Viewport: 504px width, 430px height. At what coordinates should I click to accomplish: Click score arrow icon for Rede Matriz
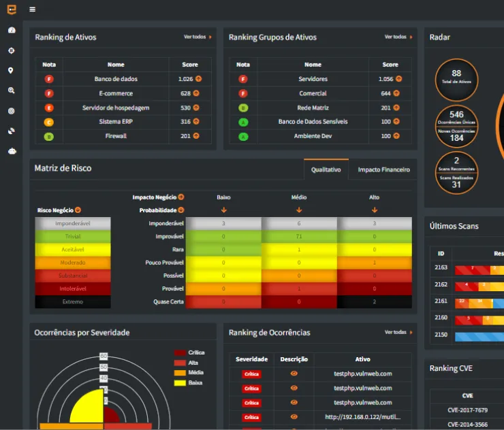tap(396, 107)
